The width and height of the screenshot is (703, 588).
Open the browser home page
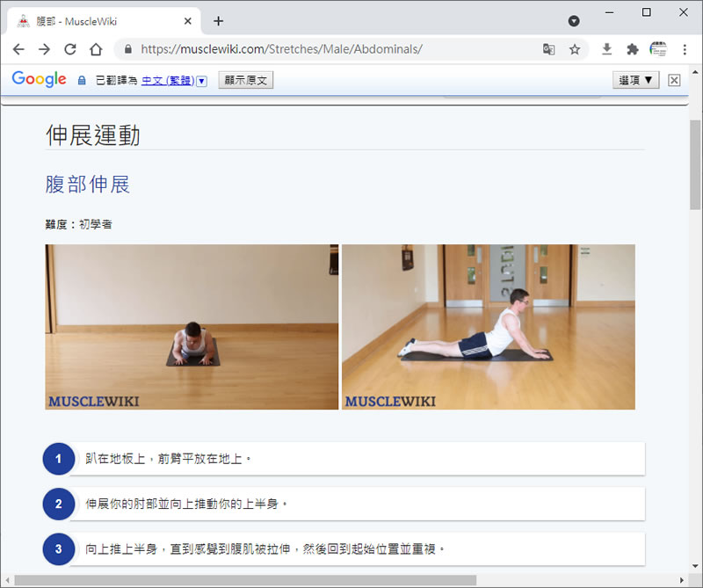96,49
